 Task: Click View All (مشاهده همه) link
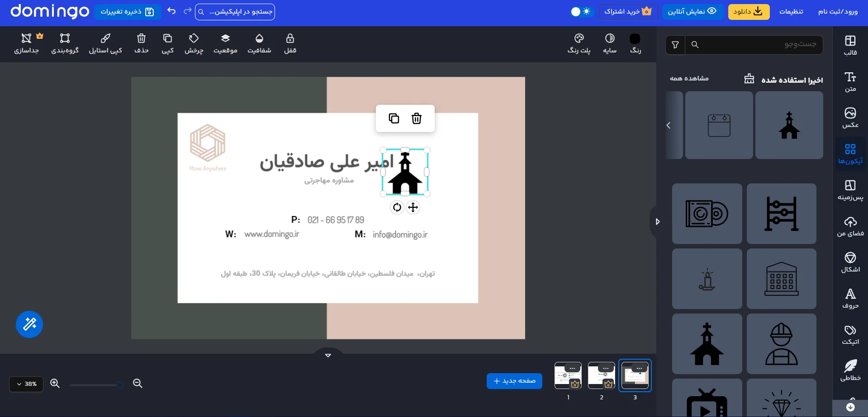689,79
